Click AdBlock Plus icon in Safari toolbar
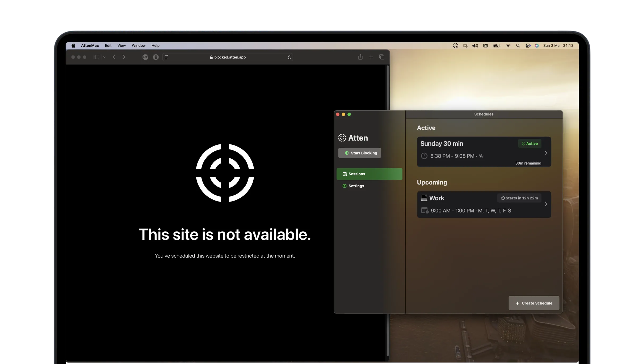This screenshot has height=364, width=638. click(x=145, y=57)
